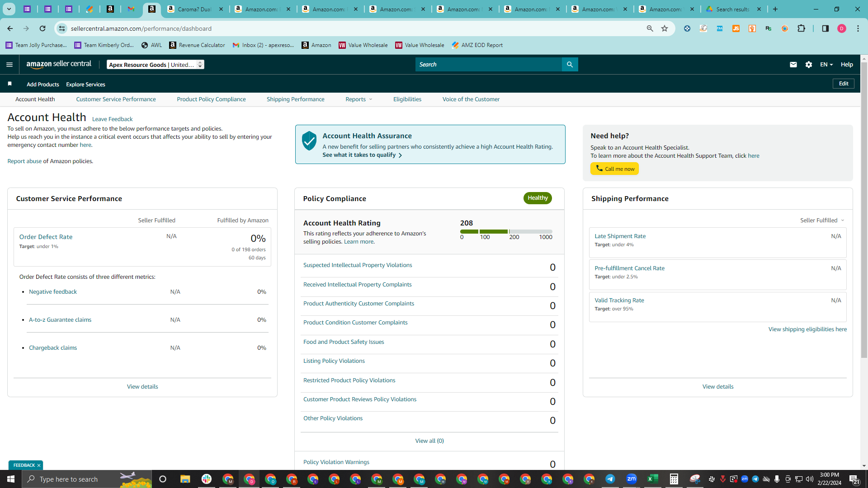Click Help in the header

(847, 65)
